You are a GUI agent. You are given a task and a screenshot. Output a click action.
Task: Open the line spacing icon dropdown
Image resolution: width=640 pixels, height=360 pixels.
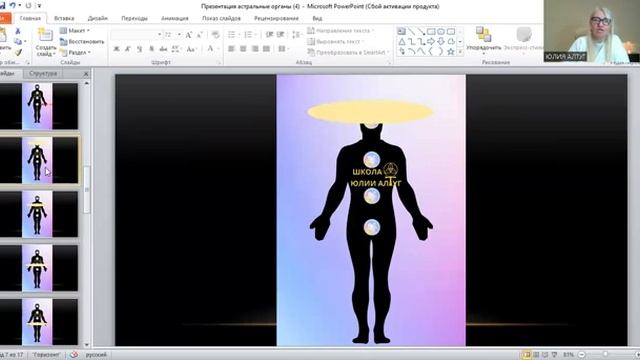click(x=297, y=35)
